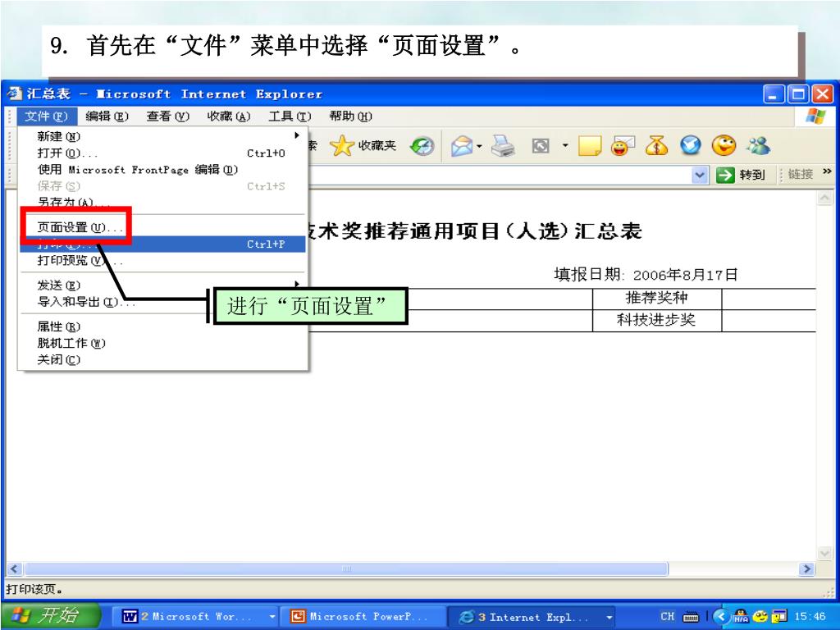Viewport: 840px width, 630px height.
Task: Open the 文件(F) menu
Action: pos(46,116)
